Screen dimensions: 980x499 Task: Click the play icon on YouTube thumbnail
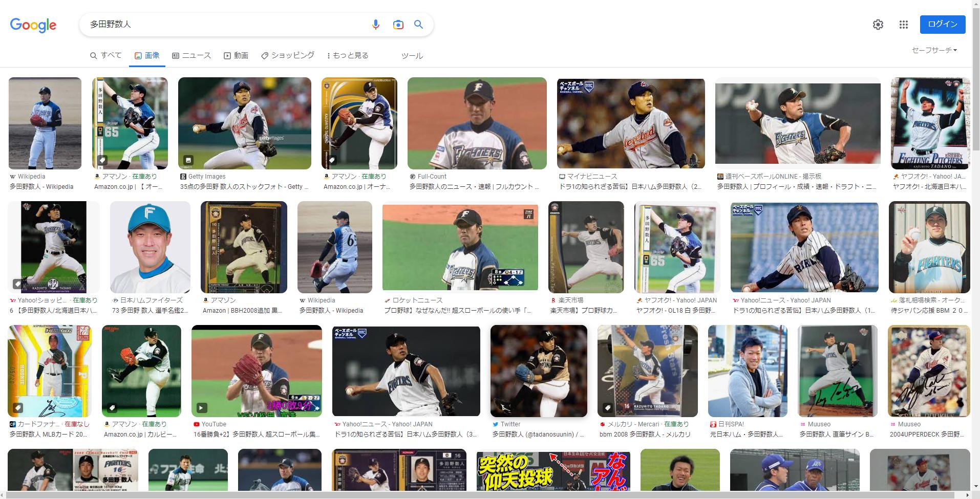[202, 408]
